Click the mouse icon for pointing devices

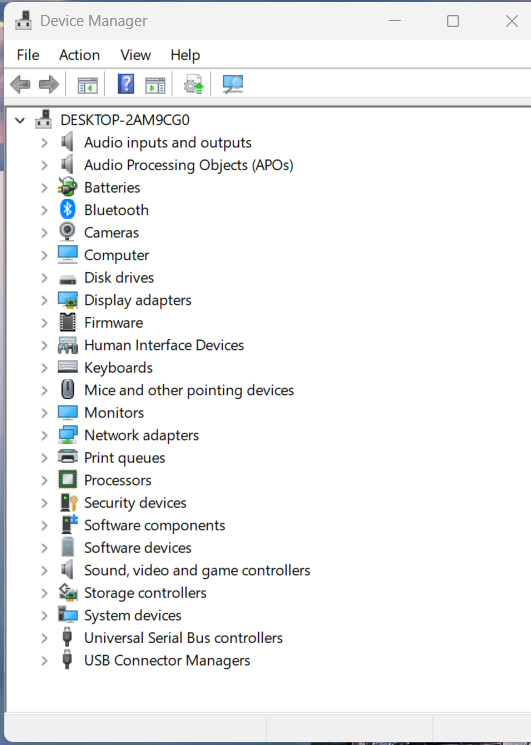[67, 390]
